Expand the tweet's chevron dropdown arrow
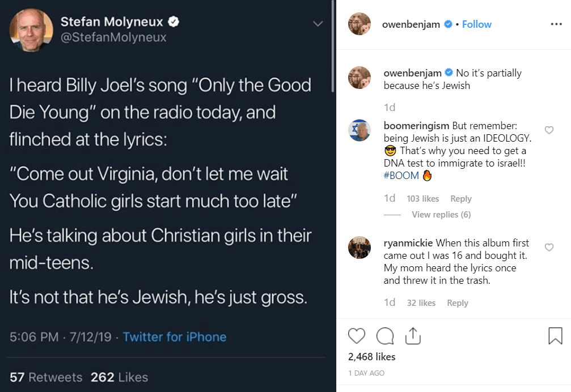The width and height of the screenshot is (571, 392). tap(318, 24)
